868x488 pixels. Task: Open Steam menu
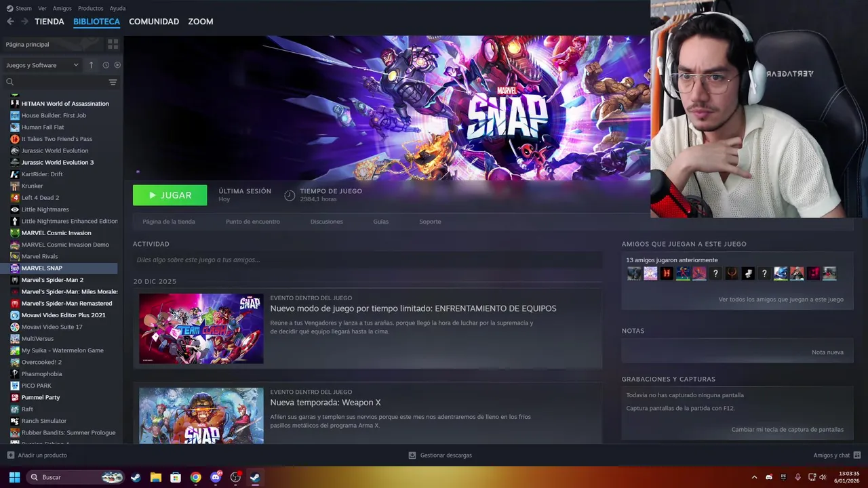pos(19,8)
